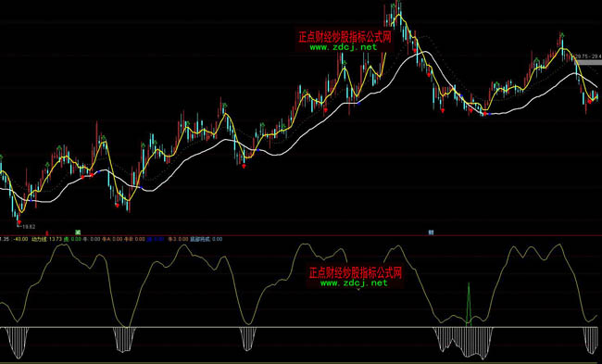
Task: Click the lower red 正点财经炒股指标公式网 watermark title
Action: [x=355, y=272]
